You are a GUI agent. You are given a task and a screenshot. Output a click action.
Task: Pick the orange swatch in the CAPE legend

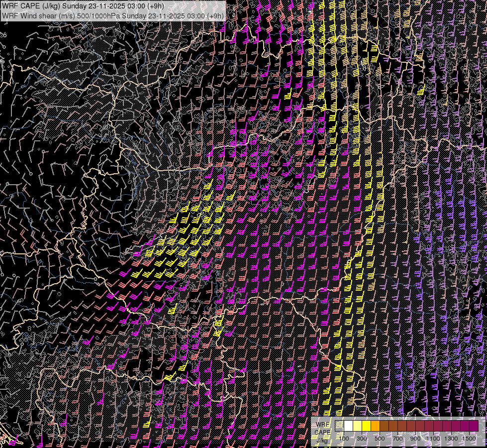[x=376, y=426]
